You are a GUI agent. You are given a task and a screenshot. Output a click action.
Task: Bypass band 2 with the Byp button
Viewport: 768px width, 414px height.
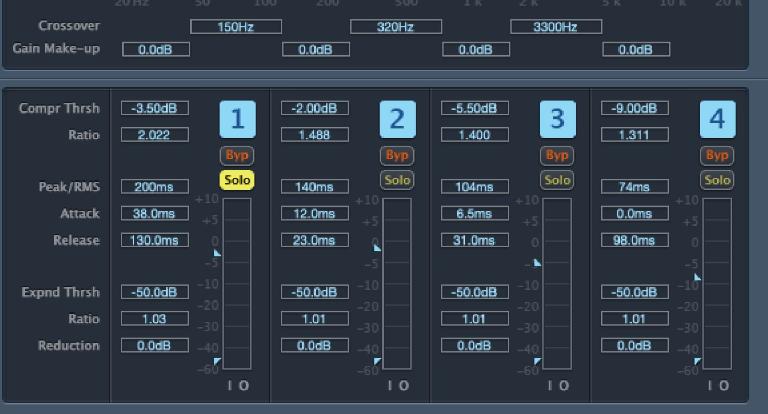pyautogui.click(x=397, y=155)
